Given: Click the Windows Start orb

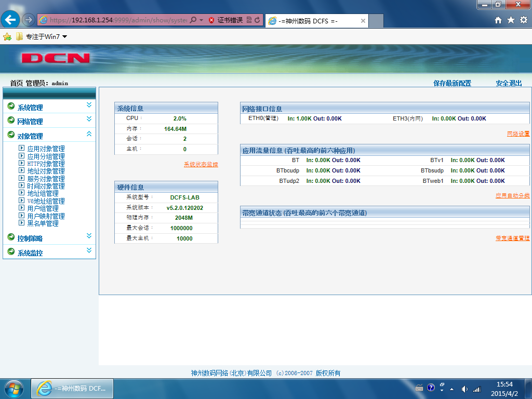Looking at the screenshot, I should [x=14, y=389].
